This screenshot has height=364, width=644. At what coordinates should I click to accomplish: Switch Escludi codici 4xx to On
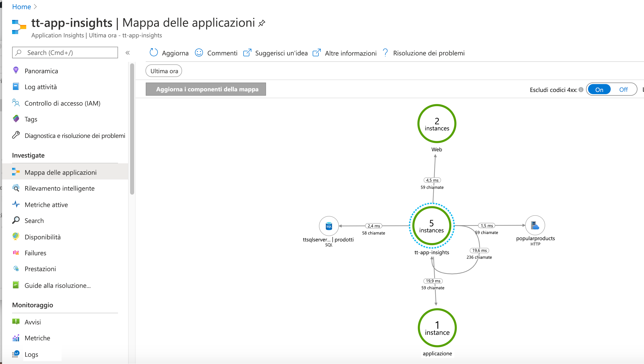point(599,89)
